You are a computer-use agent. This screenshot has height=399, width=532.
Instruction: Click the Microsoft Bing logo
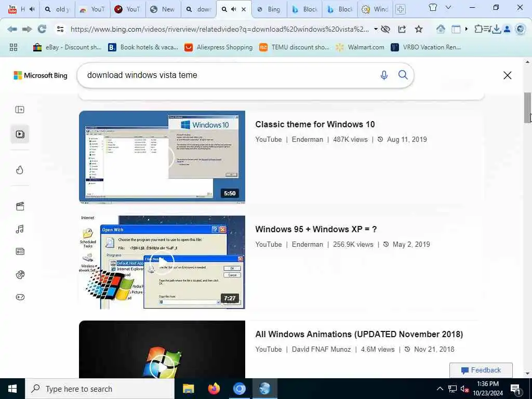[x=41, y=75]
